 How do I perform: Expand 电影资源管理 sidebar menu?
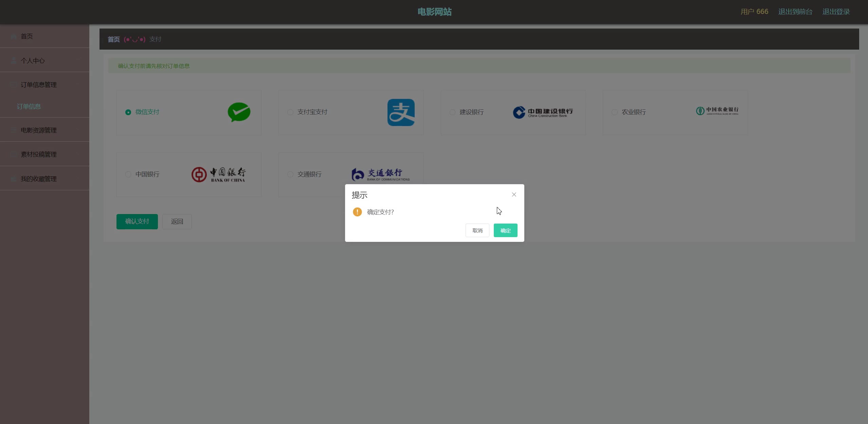pos(44,130)
